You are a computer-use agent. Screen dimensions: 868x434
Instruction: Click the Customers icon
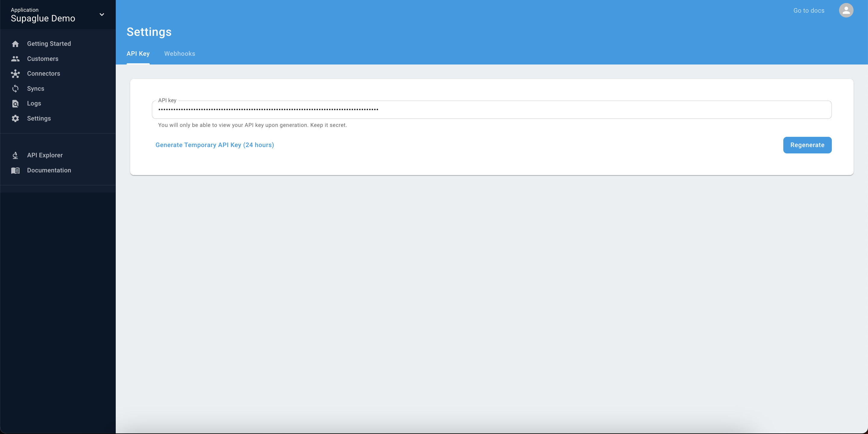[x=15, y=59]
